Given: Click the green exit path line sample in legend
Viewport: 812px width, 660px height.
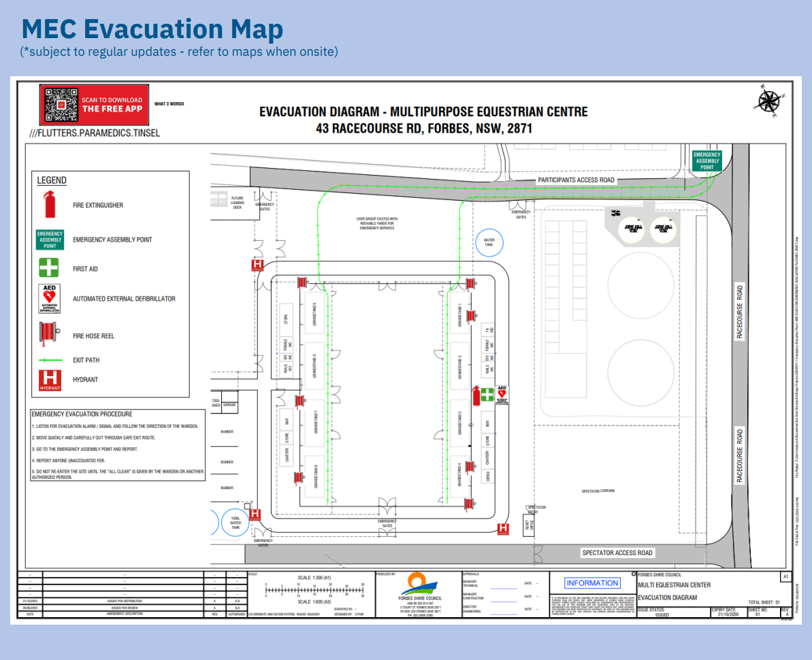Looking at the screenshot, I should click(49, 360).
